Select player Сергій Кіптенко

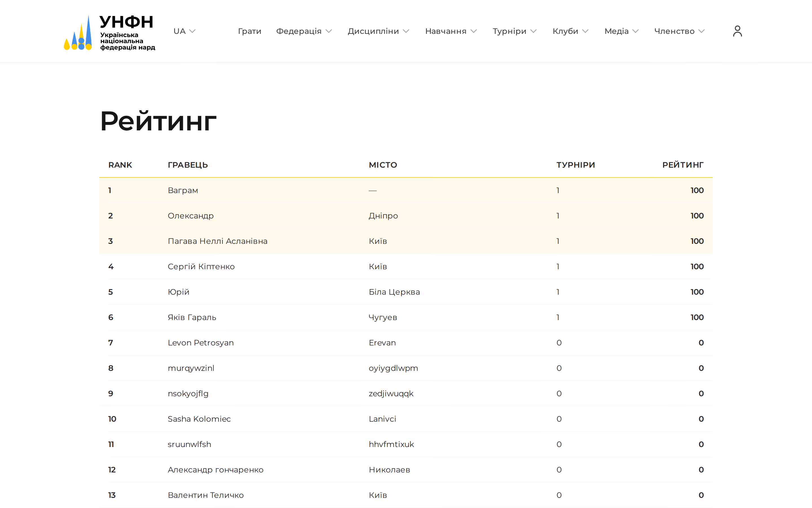(201, 267)
